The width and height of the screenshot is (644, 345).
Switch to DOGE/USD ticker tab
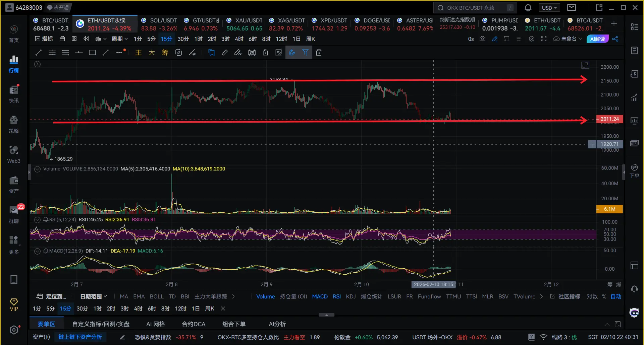point(372,24)
